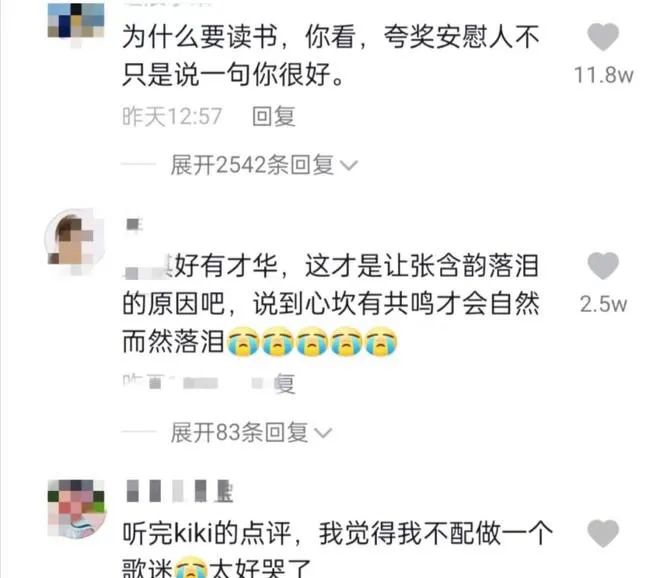Screen dimensions: 660x578
Task: Open the blurred username above 好有才华 comment
Action: click(135, 224)
